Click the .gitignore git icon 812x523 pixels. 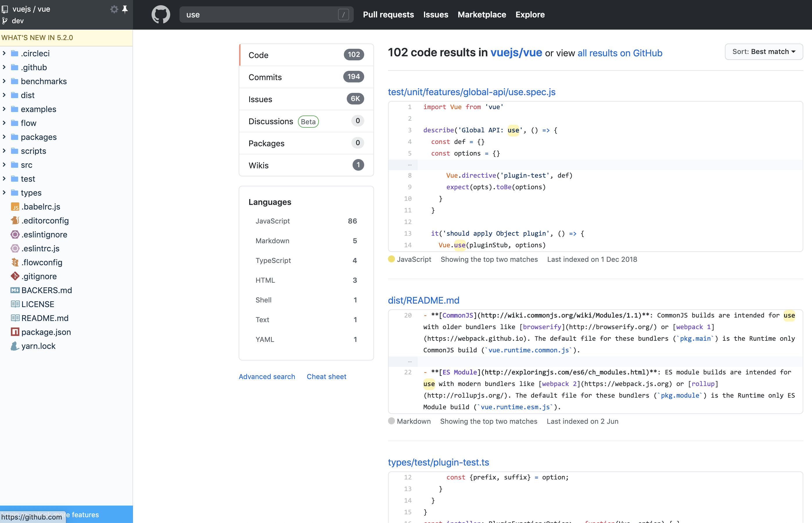coord(15,276)
